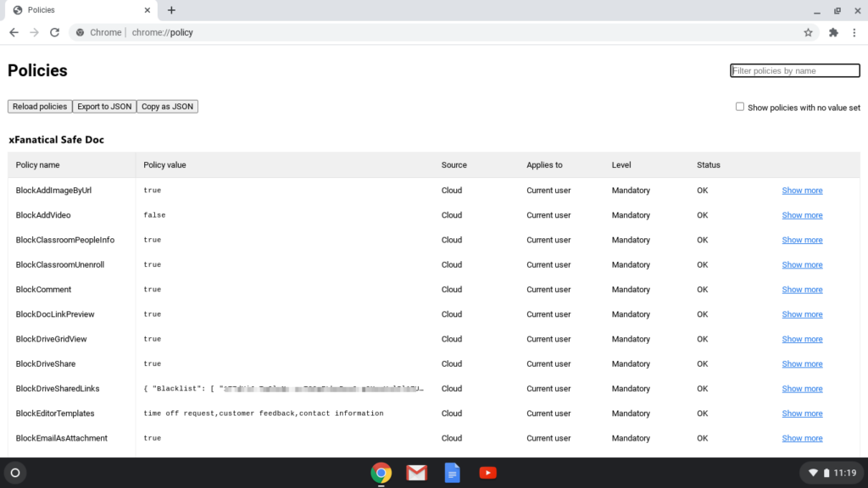Click the Reload policies button
The height and width of the screenshot is (488, 868).
coord(39,106)
